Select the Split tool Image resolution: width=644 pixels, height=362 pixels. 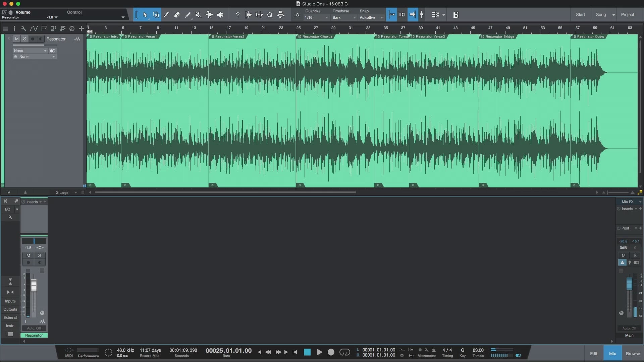[166, 15]
